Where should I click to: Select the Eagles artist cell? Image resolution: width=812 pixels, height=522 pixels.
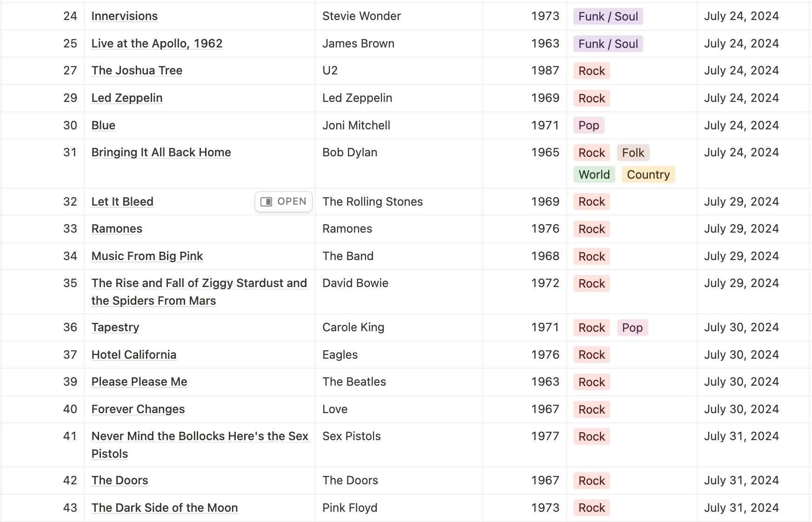[x=399, y=355]
